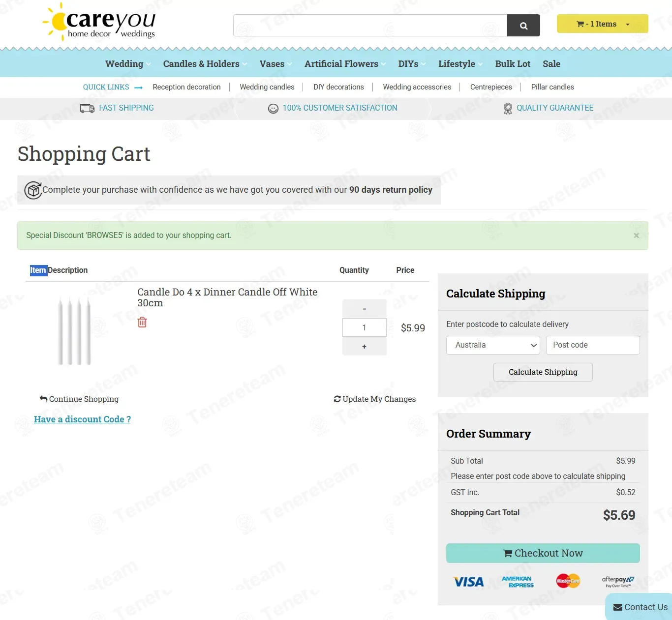Image resolution: width=672 pixels, height=620 pixels.
Task: Click the return policy box icon
Action: click(x=33, y=190)
